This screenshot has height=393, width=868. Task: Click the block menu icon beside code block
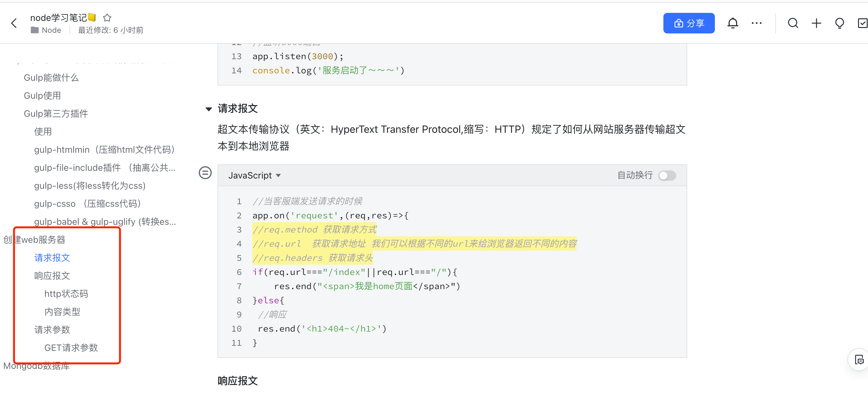[205, 173]
